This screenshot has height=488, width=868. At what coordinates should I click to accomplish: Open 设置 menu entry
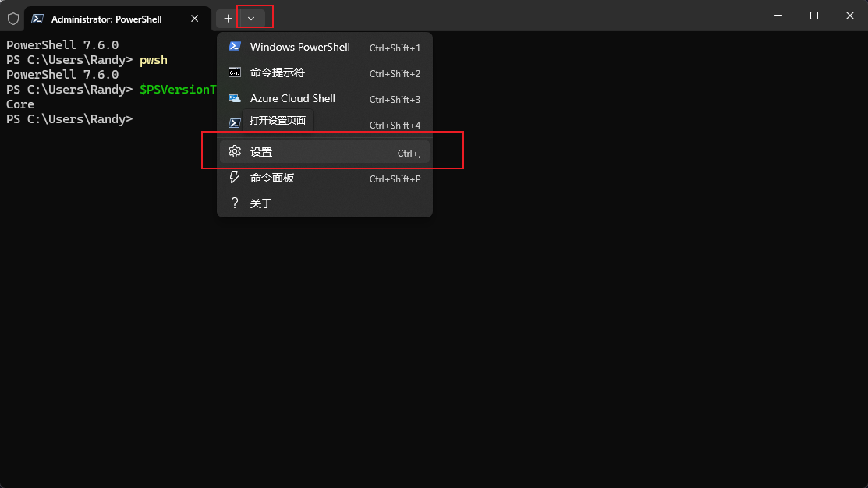coord(324,152)
